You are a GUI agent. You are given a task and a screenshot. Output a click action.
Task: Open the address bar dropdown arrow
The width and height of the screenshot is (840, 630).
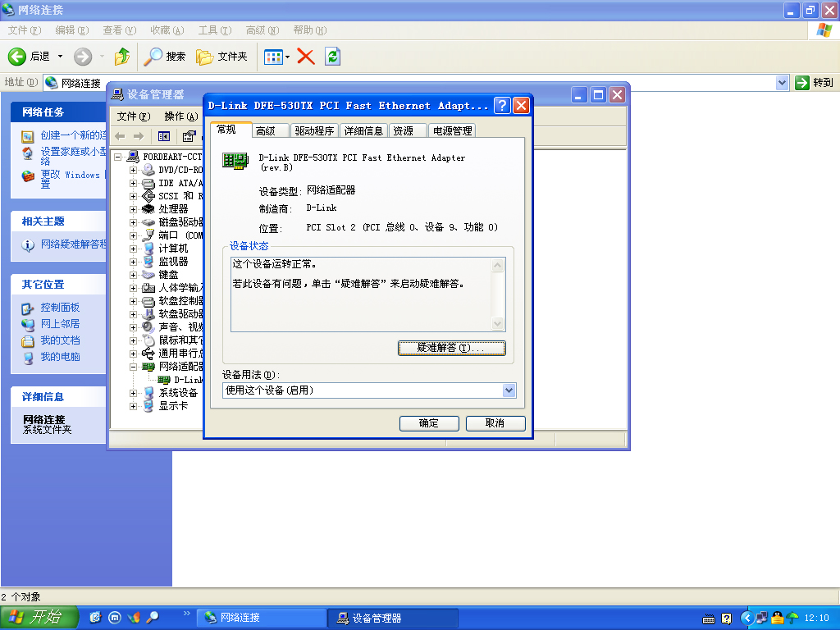pos(782,83)
